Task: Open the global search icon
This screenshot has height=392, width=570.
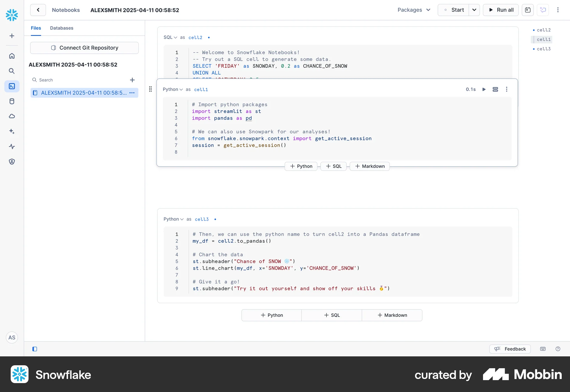Action: click(x=12, y=71)
